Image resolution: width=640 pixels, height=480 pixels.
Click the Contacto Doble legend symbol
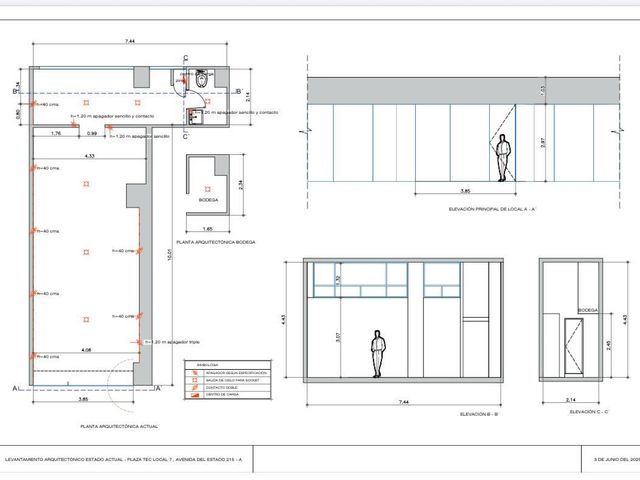[196, 387]
